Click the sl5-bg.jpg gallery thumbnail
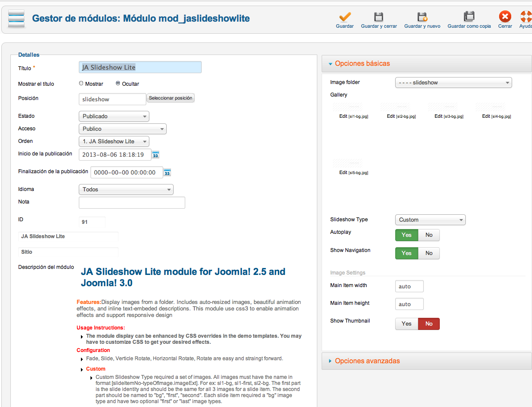This screenshot has width=532, height=407. [347, 163]
